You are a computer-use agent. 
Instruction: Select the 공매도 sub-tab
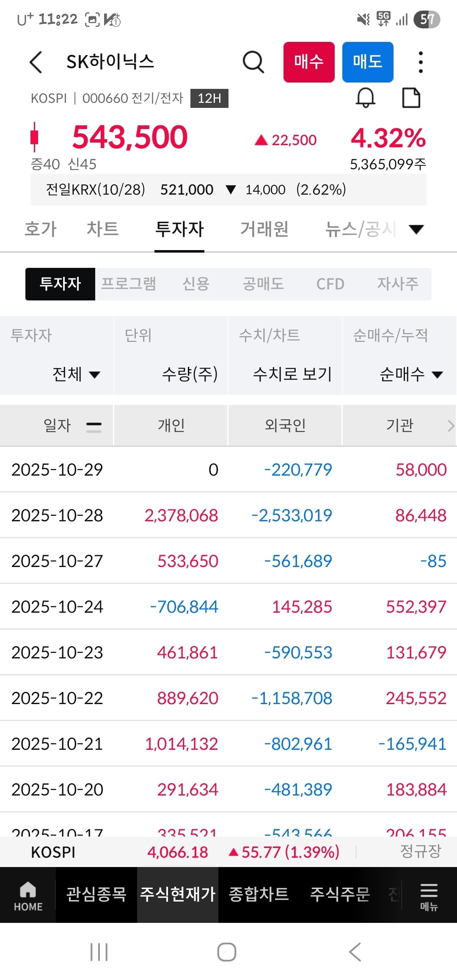[263, 284]
